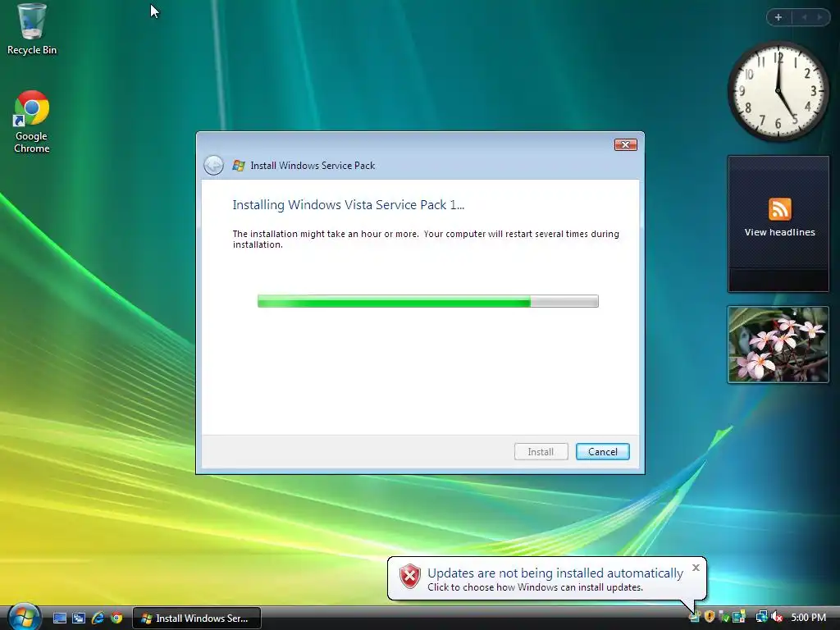Add a gadget with the plus button

[x=778, y=17]
